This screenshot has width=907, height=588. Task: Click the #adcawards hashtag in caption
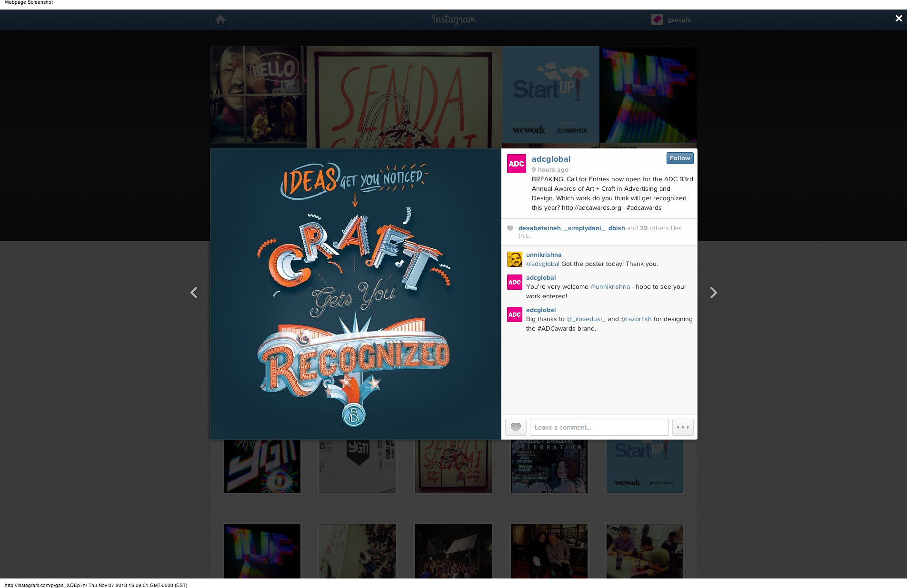(644, 207)
